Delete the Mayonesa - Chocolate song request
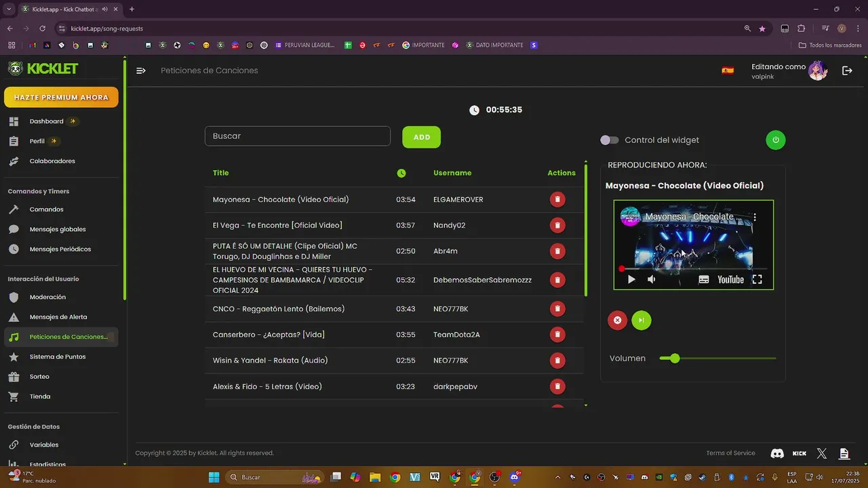 click(557, 199)
